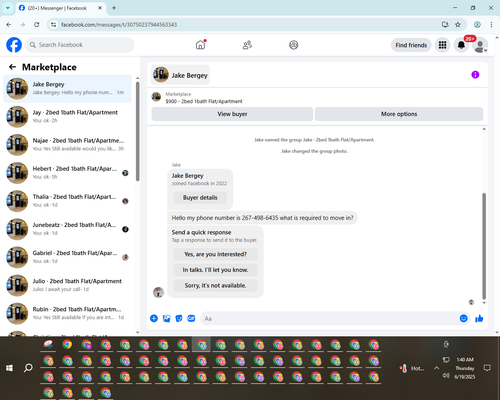Click the Facebook logo
The height and width of the screenshot is (400, 500).
coord(14,45)
